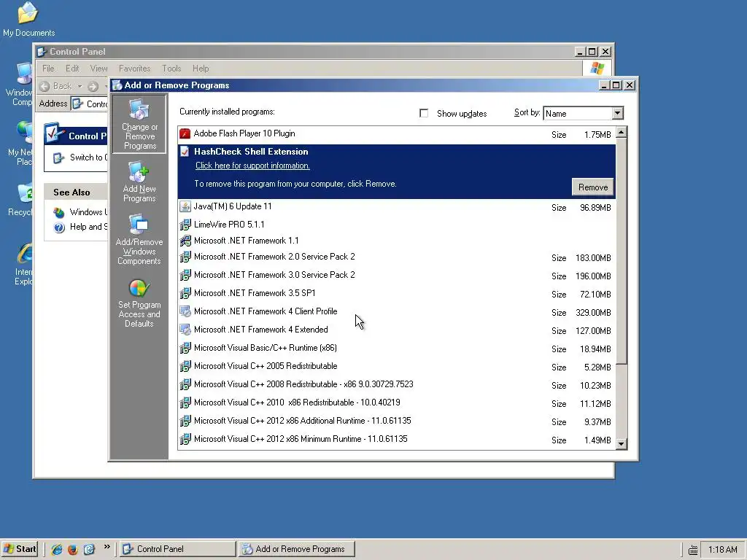Click Visual C++ 2005 Redistributable icon
The image size is (747, 560).
[185, 366]
